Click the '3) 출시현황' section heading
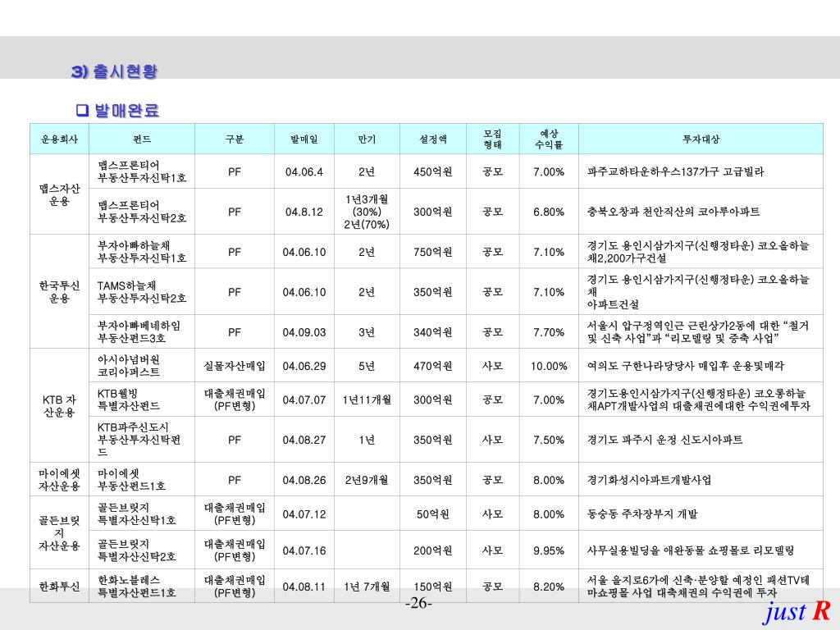Image resolution: width=840 pixels, height=630 pixels. tap(114, 71)
